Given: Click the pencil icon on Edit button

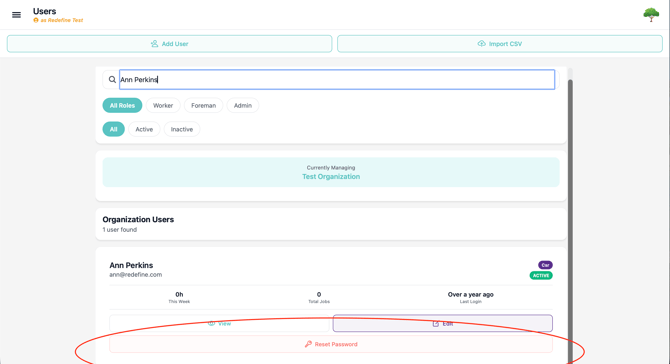Looking at the screenshot, I should click(x=435, y=324).
